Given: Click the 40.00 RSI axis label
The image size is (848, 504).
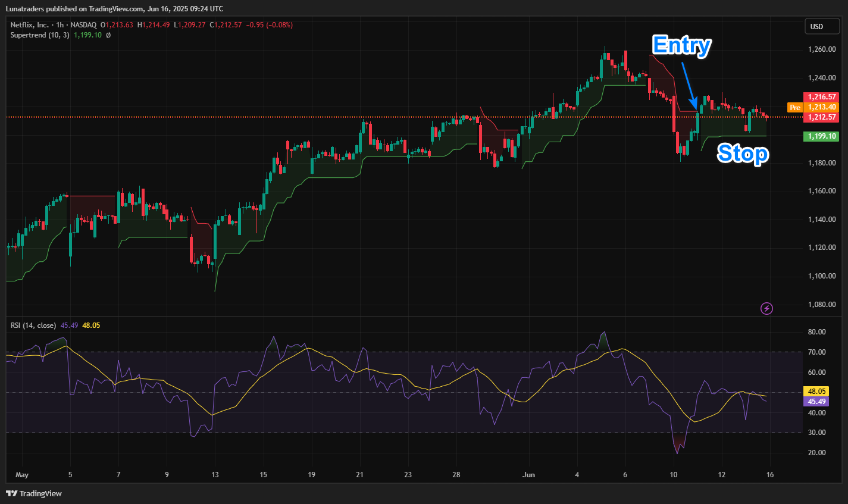Looking at the screenshot, I should [x=816, y=413].
